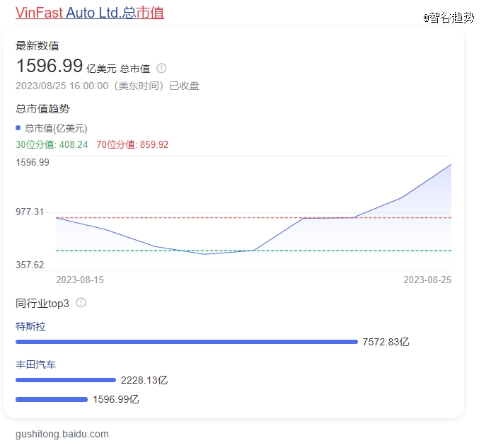Click the blue legend dot for 总市值(亿美元)
Image resolution: width=491 pixels, height=448 pixels.
(18, 128)
